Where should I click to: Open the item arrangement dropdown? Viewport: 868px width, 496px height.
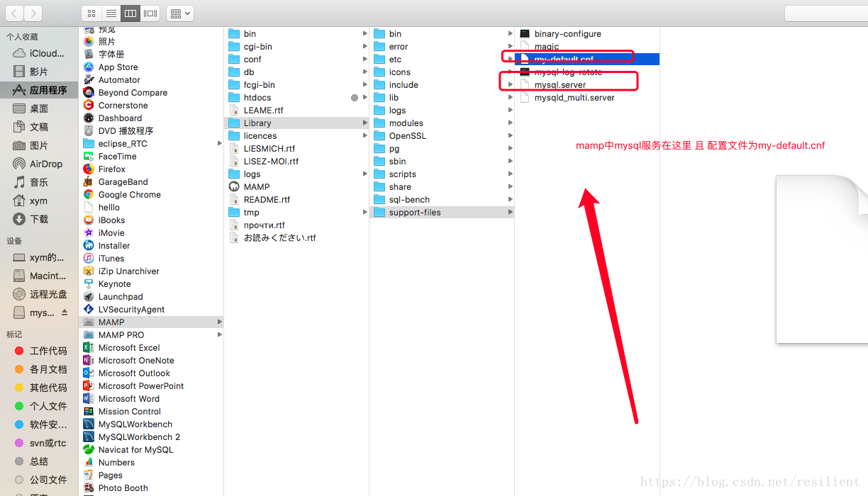pyautogui.click(x=180, y=13)
